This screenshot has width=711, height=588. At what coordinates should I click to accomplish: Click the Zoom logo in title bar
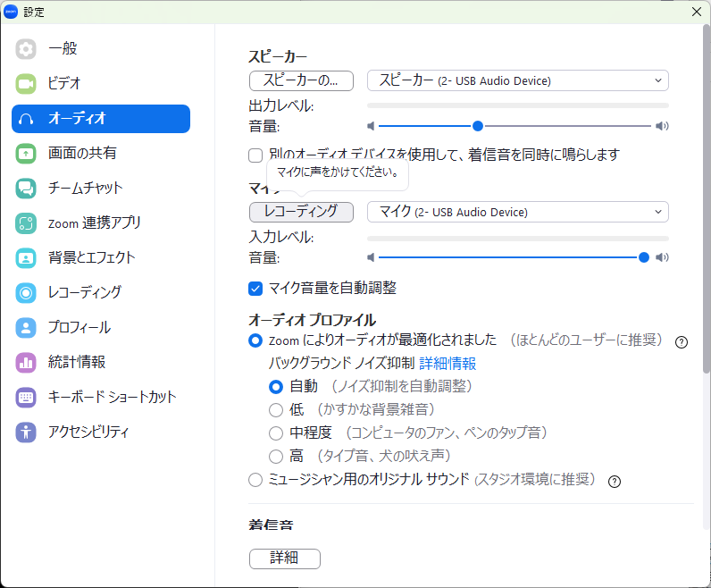pyautogui.click(x=11, y=12)
